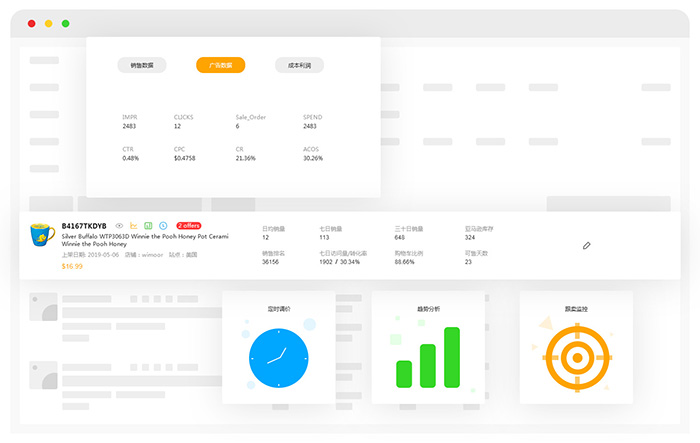This screenshot has width=700, height=443.
Task: Click the green bar chart icon
Action: [148, 226]
